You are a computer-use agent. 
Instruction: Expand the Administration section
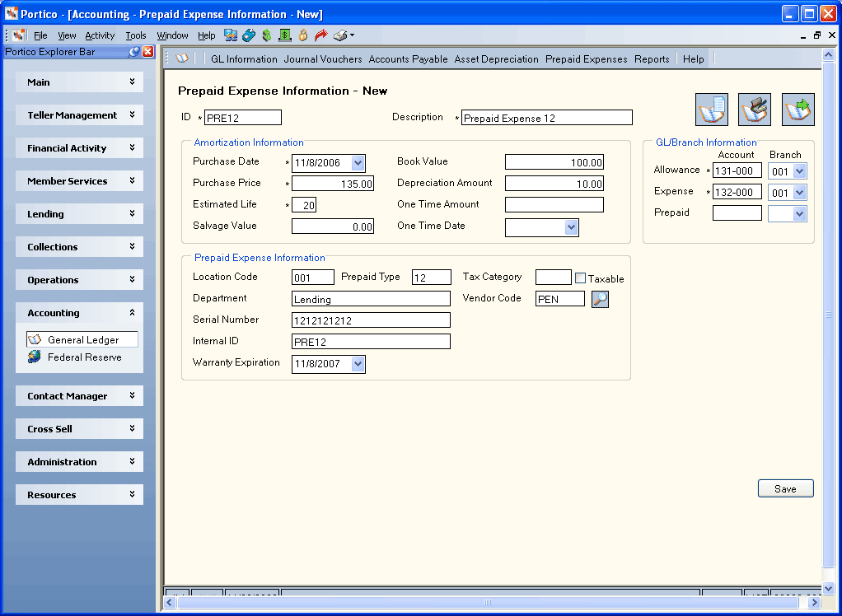(x=79, y=462)
